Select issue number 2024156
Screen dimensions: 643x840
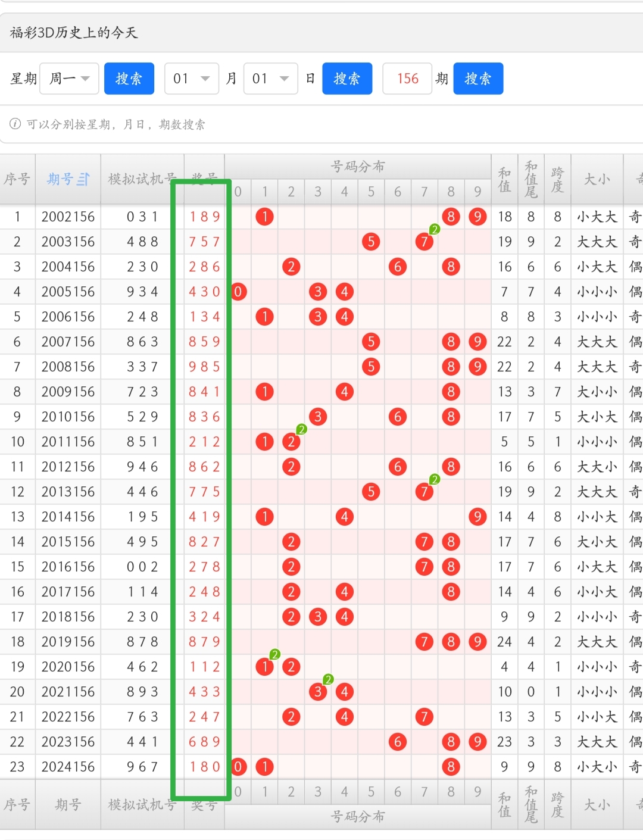pos(68,767)
